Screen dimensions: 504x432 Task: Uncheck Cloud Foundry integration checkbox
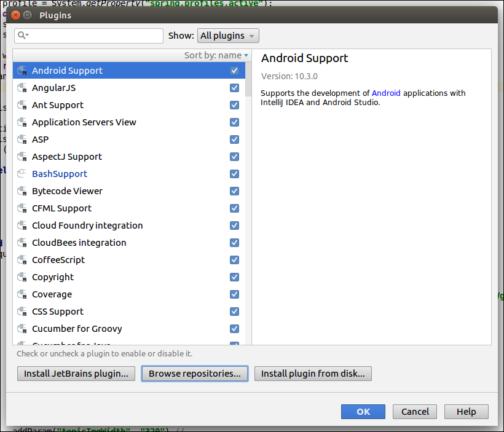(234, 226)
